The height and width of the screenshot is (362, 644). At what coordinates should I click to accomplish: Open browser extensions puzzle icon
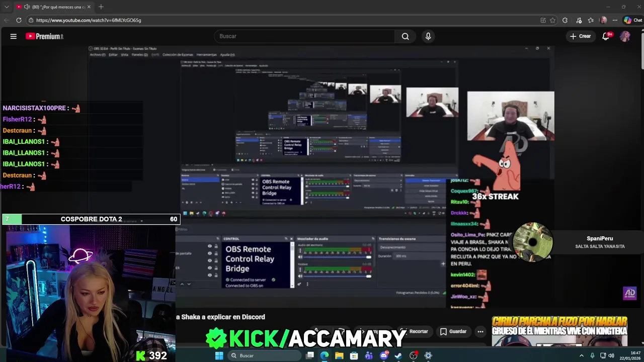point(565,20)
